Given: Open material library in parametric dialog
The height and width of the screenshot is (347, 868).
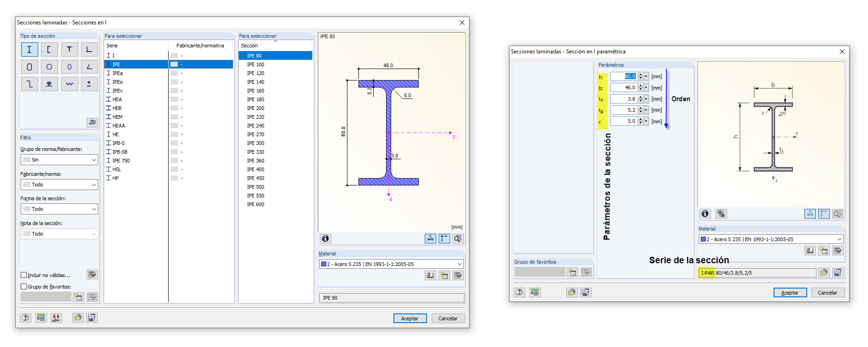Looking at the screenshot, I should 810,250.
